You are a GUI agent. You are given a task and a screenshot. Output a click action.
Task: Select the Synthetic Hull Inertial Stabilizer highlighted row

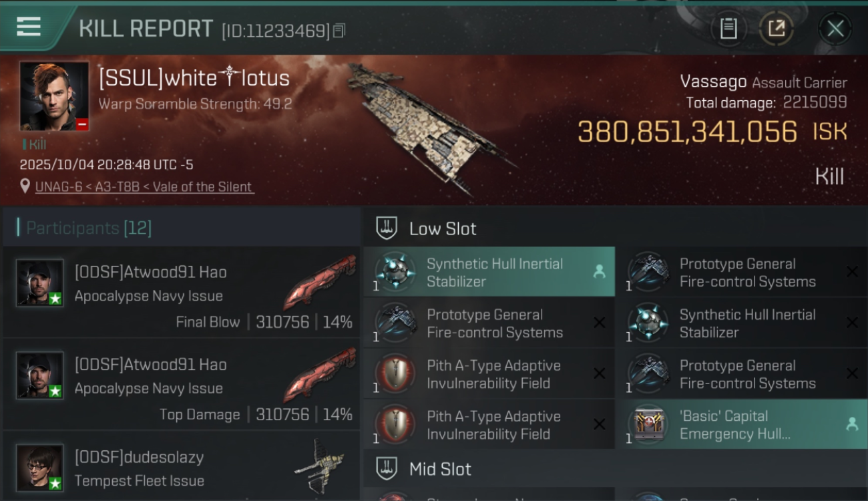pyautogui.click(x=489, y=272)
